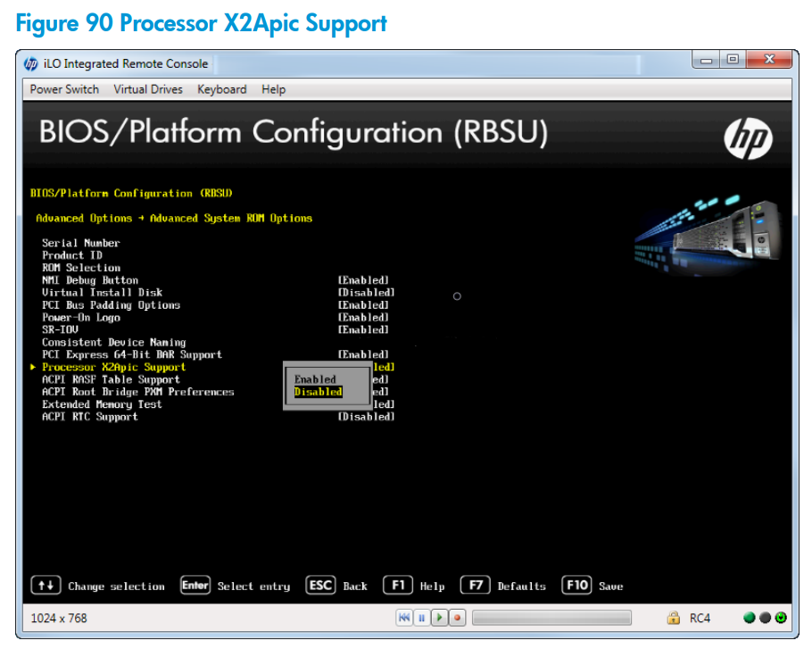Click the playback progress bar

click(551, 618)
